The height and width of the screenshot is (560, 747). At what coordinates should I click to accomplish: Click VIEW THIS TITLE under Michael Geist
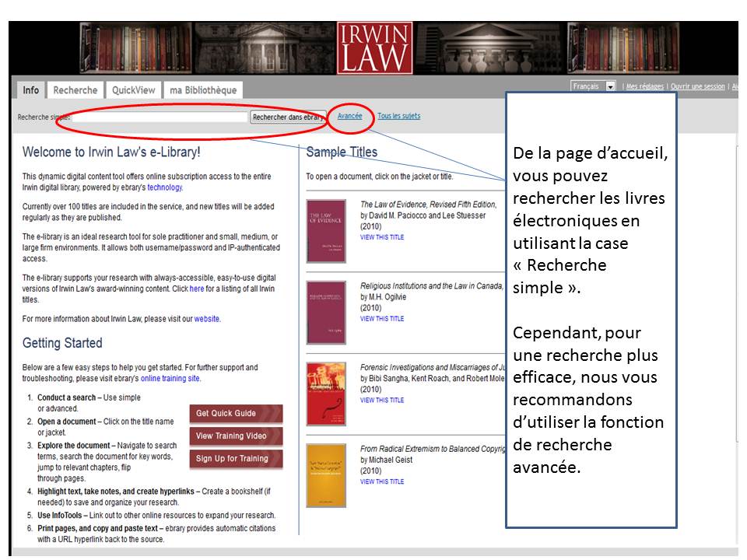pos(382,481)
